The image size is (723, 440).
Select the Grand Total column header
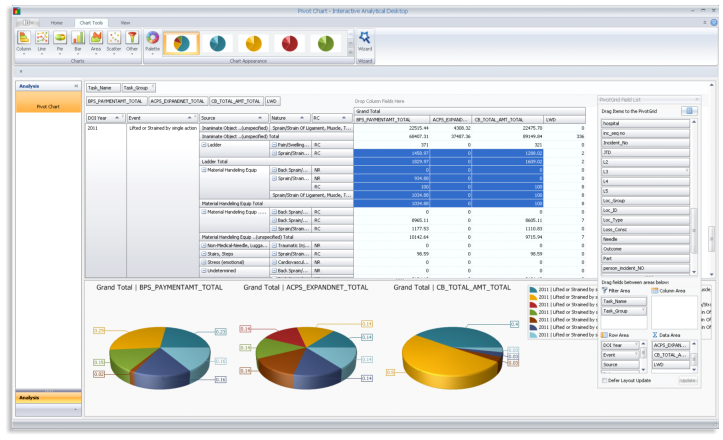(469, 111)
